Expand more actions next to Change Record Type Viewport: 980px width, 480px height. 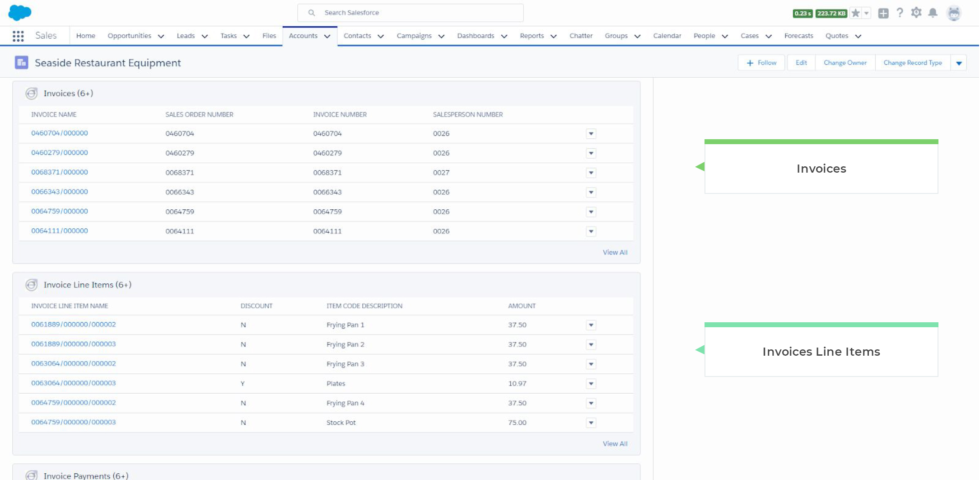click(x=959, y=62)
